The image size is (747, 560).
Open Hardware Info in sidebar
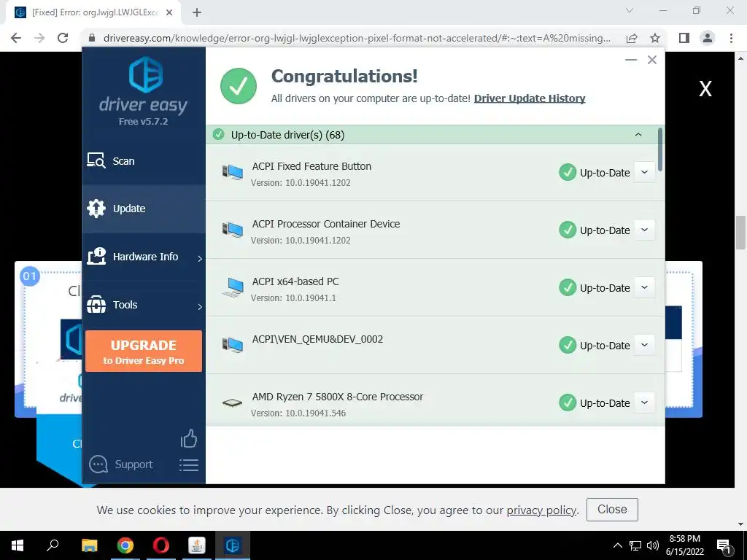tap(144, 257)
